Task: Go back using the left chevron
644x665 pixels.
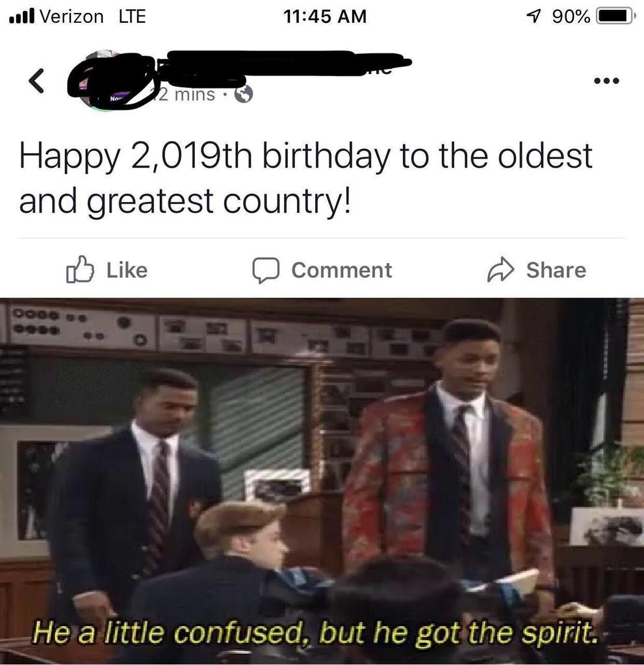Action: (x=36, y=81)
